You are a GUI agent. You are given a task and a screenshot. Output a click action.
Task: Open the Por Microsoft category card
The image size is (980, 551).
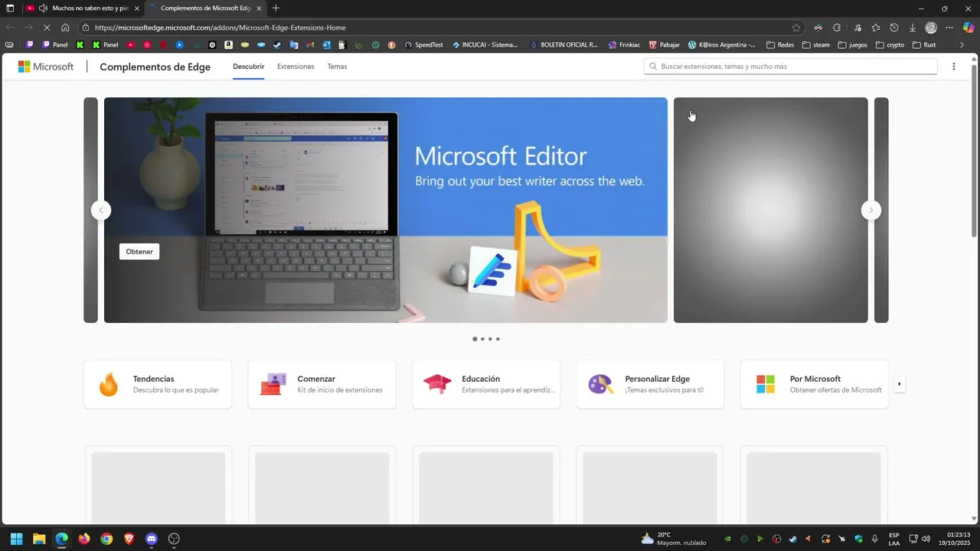pos(814,384)
